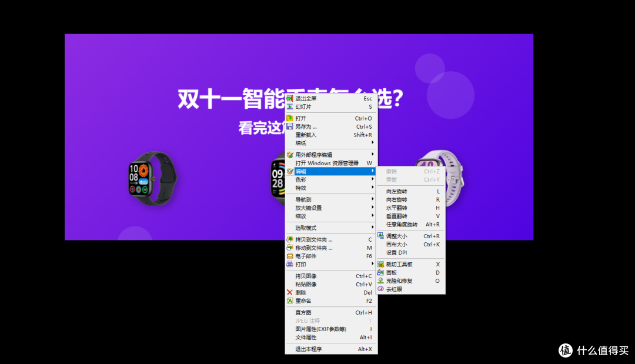The image size is (635, 364).
Task: Expand the 选取模式 selection mode submenu
Action: click(331, 228)
